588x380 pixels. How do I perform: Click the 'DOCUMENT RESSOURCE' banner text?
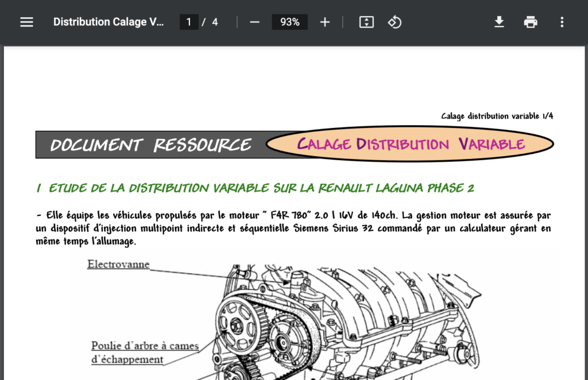pyautogui.click(x=151, y=145)
